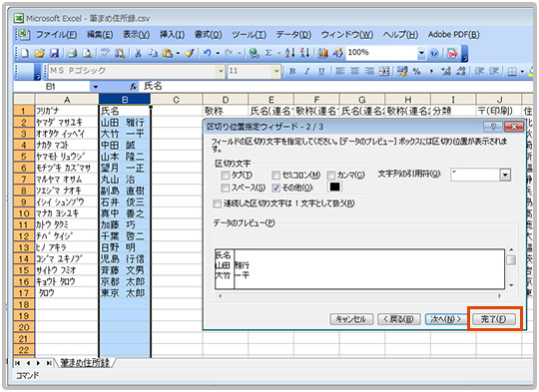Center cell text
Screen dimensions: 539x392
(x=354, y=71)
